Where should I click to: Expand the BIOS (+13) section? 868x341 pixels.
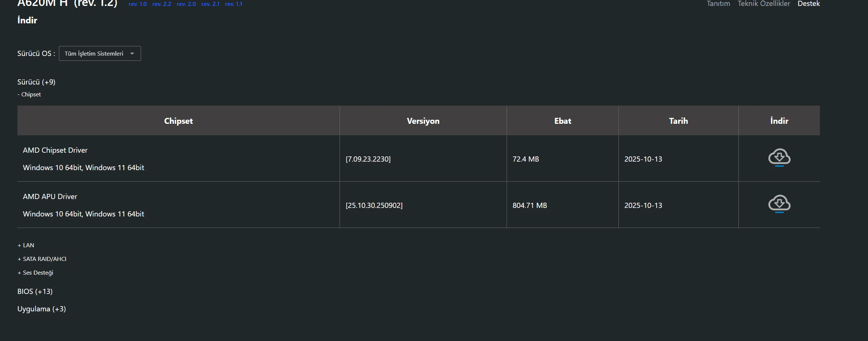[x=35, y=291]
